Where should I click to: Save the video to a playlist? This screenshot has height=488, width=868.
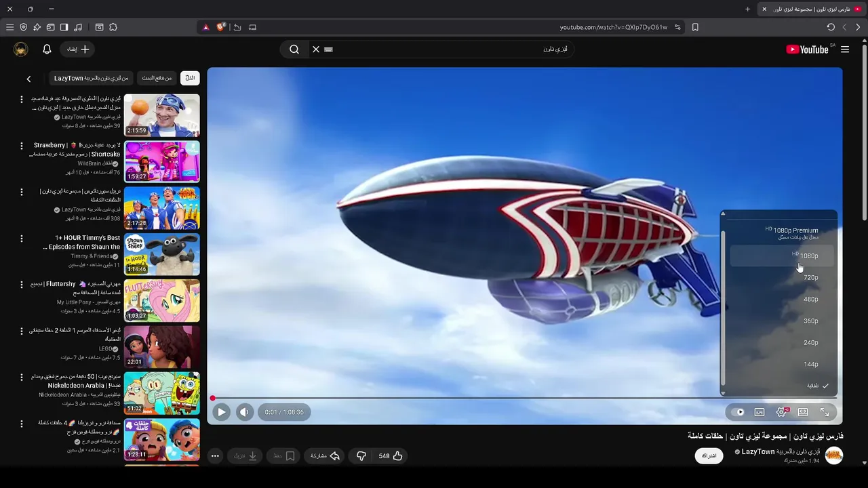pos(284,456)
